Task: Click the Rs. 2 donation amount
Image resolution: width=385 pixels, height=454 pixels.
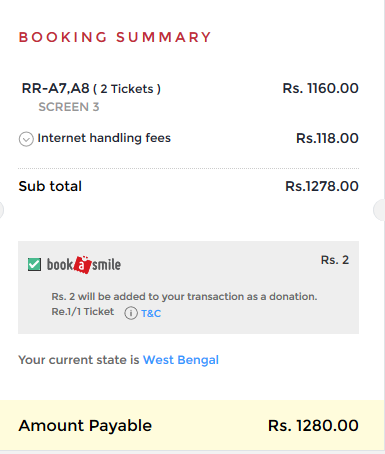Action: pos(335,260)
